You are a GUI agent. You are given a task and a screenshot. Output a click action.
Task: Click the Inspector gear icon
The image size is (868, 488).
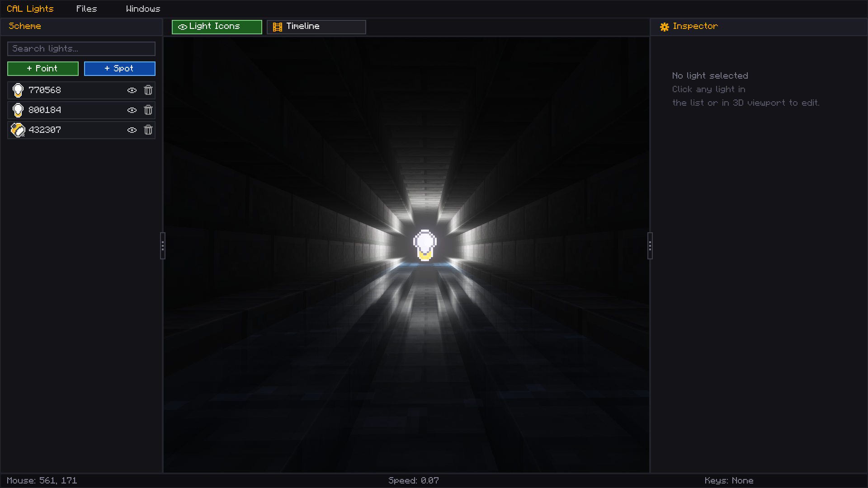(x=665, y=27)
